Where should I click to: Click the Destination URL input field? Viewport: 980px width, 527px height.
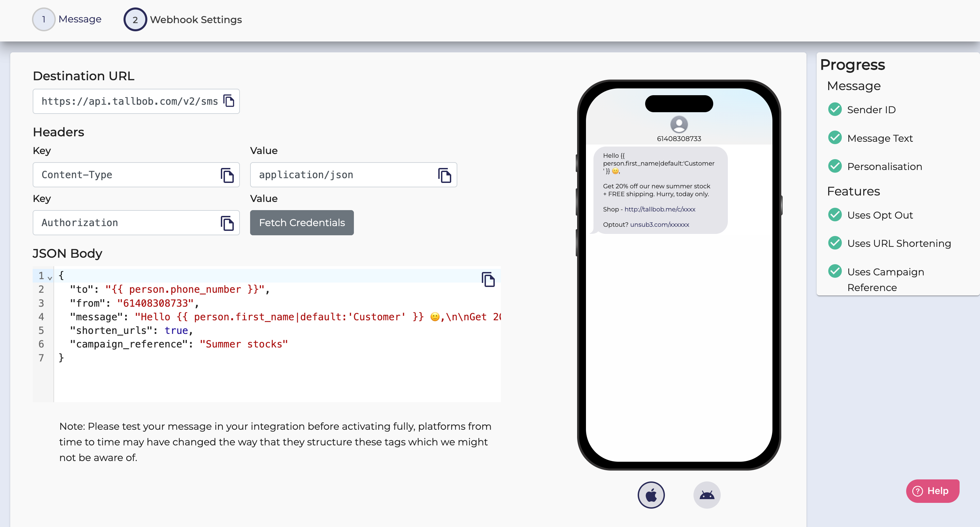(x=129, y=101)
